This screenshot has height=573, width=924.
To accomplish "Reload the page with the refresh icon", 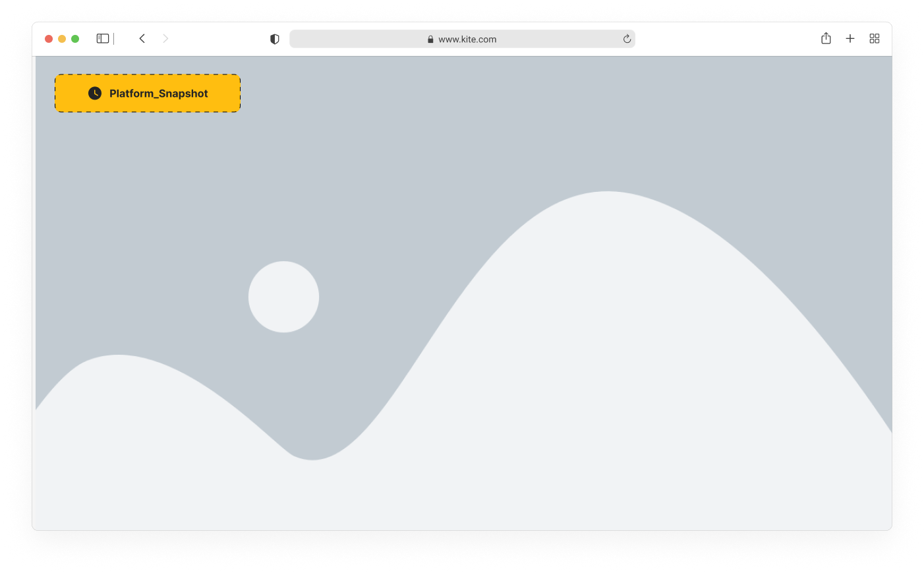I will tap(627, 40).
